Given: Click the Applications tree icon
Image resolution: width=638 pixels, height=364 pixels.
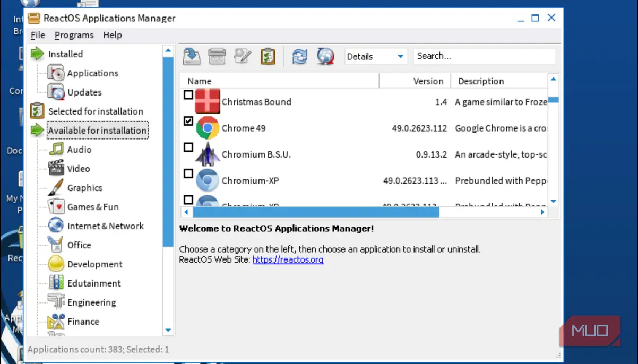Looking at the screenshot, I should (x=56, y=73).
